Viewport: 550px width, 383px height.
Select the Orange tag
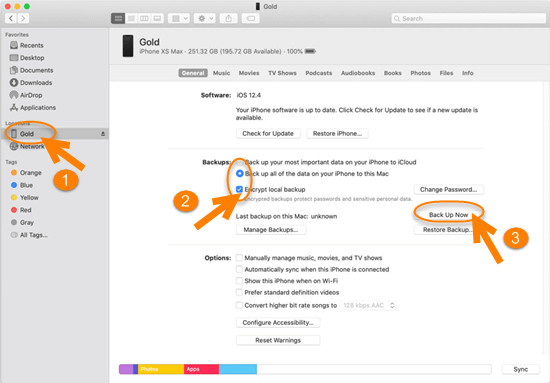click(26, 173)
